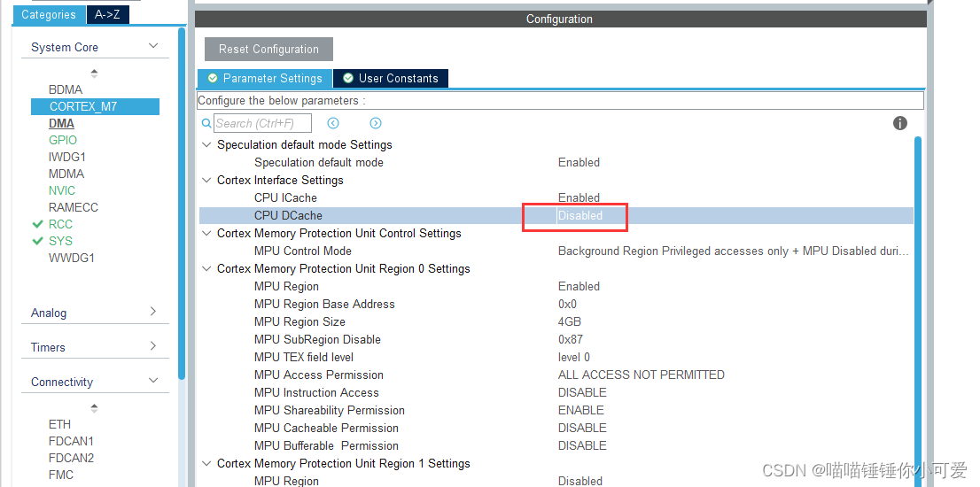Image resolution: width=980 pixels, height=487 pixels.
Task: Change CPU DCache Disabled value
Action: 580,216
